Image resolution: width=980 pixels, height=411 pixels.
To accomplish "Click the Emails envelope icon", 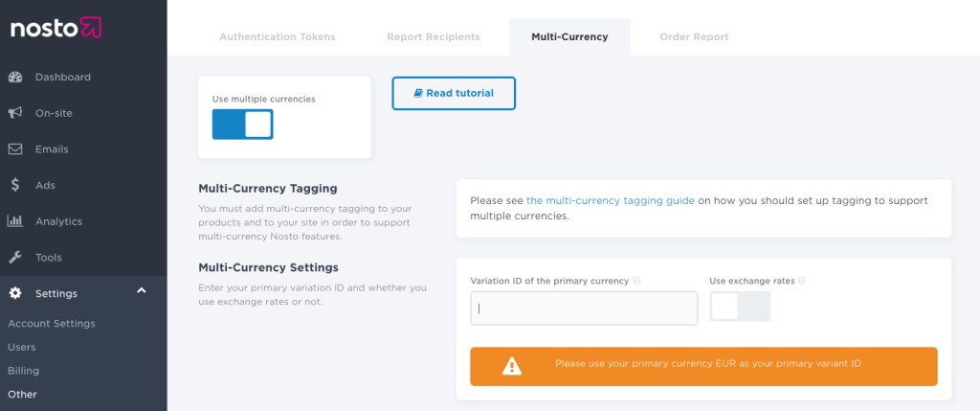I will click(x=15, y=149).
